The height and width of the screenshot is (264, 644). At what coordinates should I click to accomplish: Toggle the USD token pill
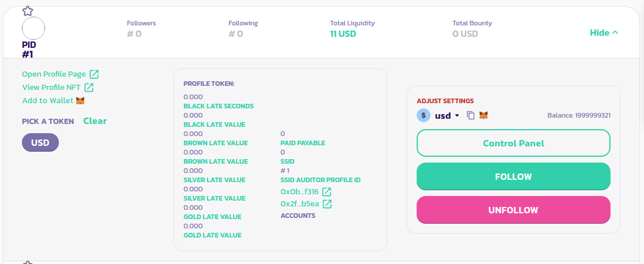pyautogui.click(x=40, y=142)
